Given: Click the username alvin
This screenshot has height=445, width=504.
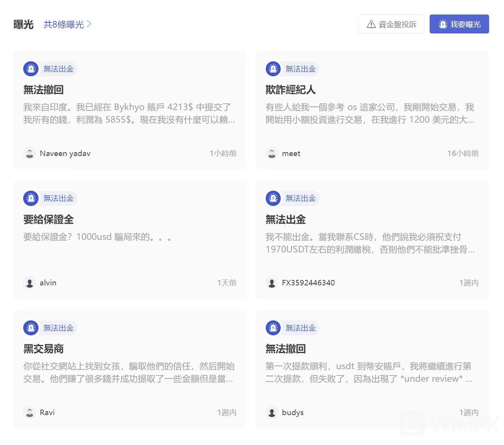Looking at the screenshot, I should [x=48, y=283].
